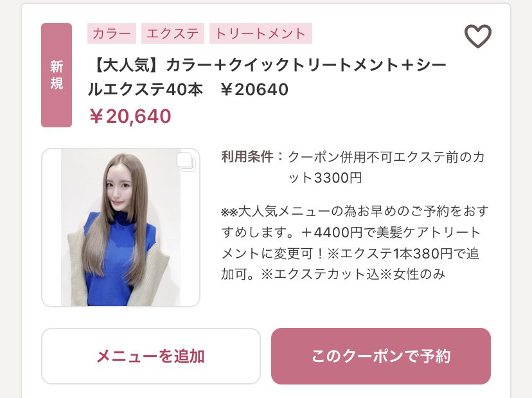Click the シールエクステ40本 title line
This screenshot has width=532, height=398.
[145, 89]
